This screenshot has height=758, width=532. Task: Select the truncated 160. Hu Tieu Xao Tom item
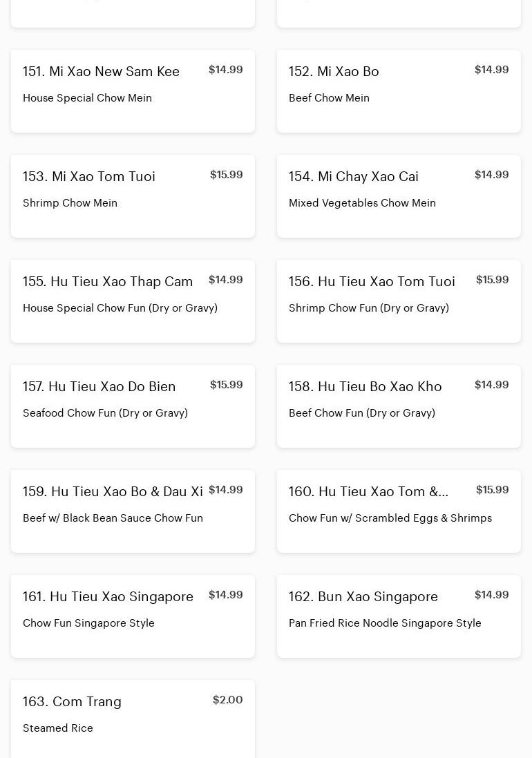[x=399, y=511]
